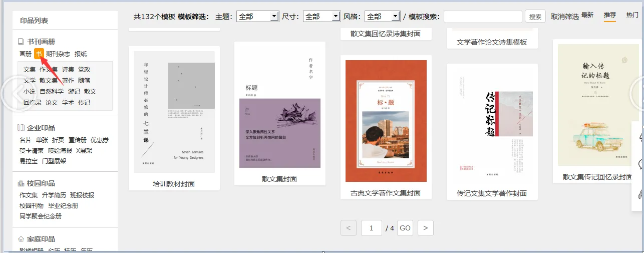Select the 期刊杂志 category
The height and width of the screenshot is (253, 644).
click(58, 54)
